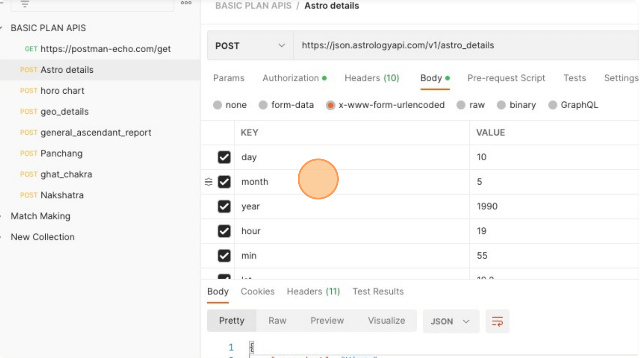
Task: Disable the year parameter checkbox
Action: click(224, 207)
